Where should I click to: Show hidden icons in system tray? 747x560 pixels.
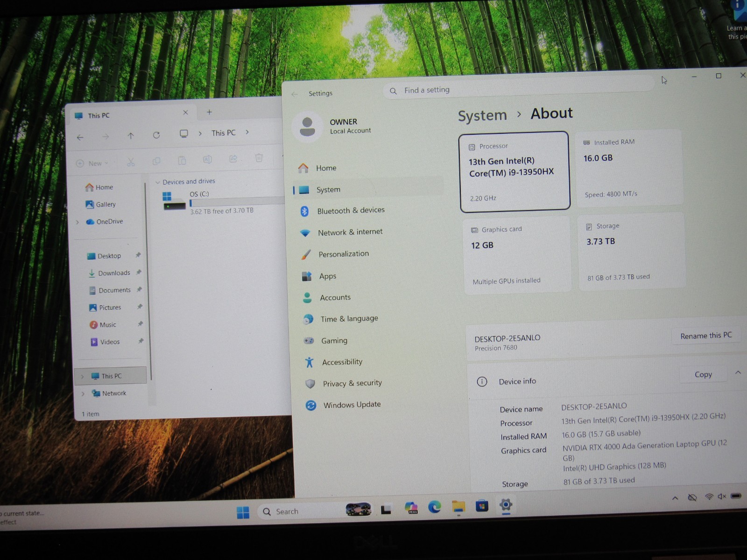pyautogui.click(x=675, y=498)
